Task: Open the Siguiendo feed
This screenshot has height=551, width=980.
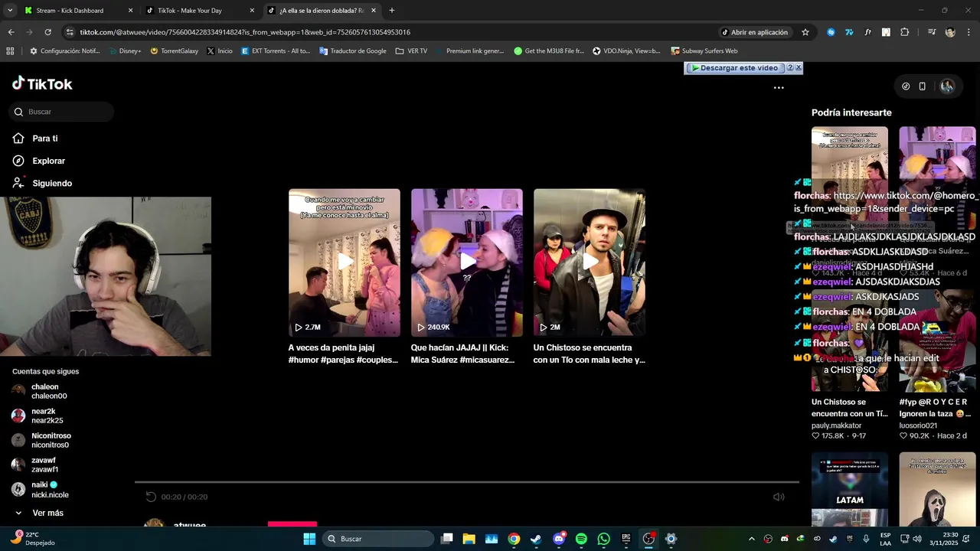Action: [43, 183]
